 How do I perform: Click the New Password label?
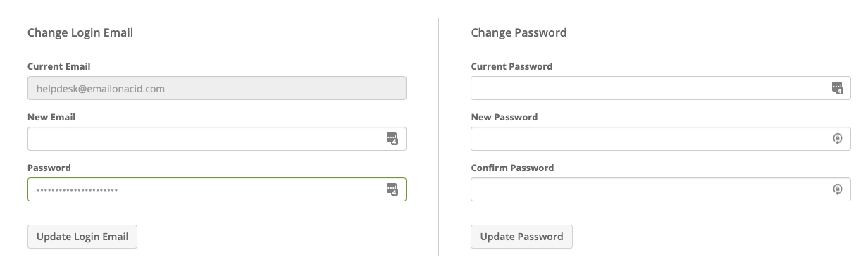pyautogui.click(x=504, y=117)
